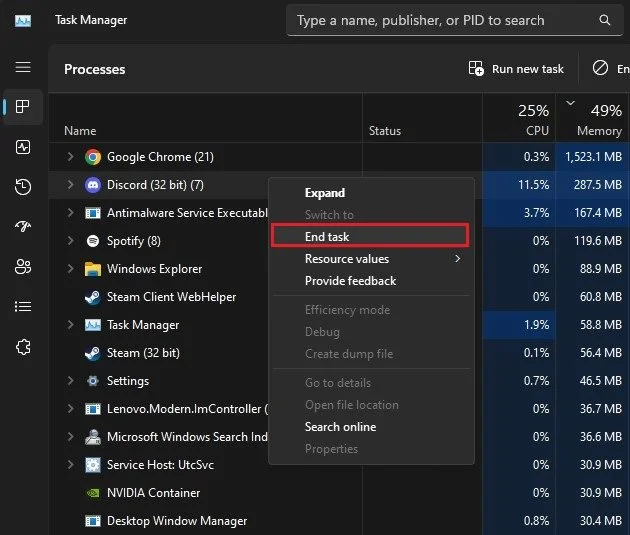Click Discord's 11.5% CPU value
The width and height of the screenshot is (630, 535).
coord(533,185)
